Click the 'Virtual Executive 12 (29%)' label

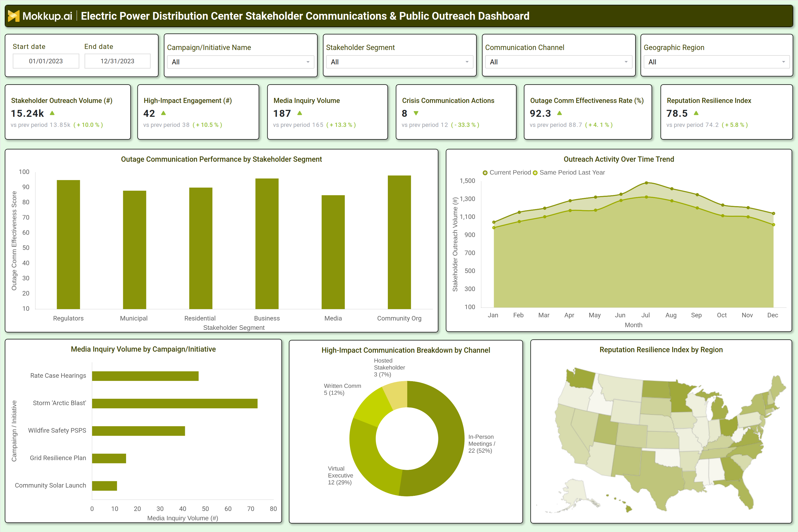coord(340,475)
